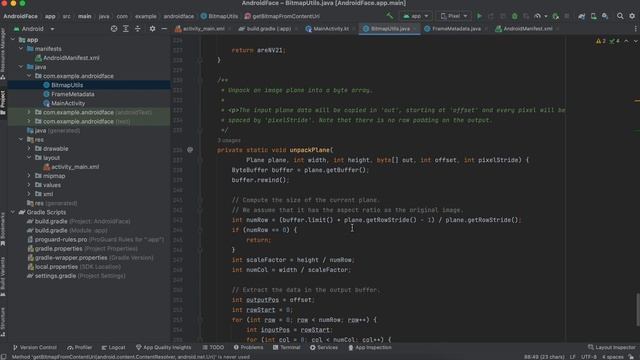Collapse the app module tree node
This screenshot has height=360, width=640.
click(13, 40)
